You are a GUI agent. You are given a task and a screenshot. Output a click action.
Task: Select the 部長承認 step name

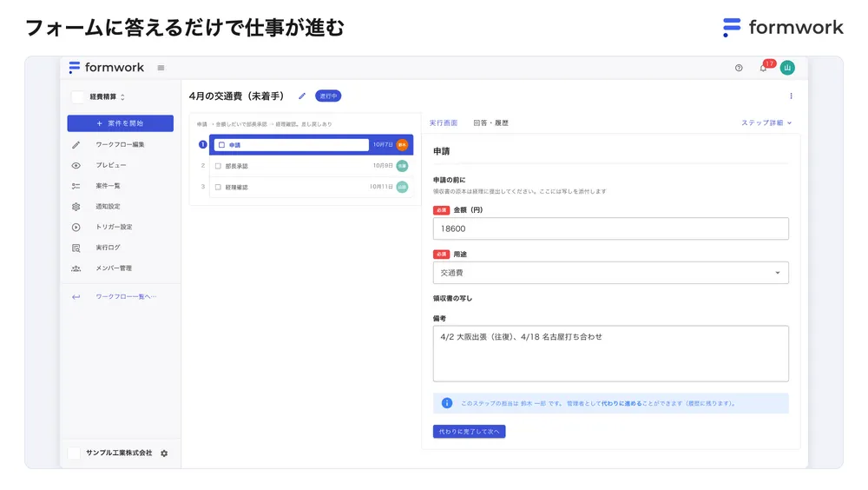tap(236, 166)
